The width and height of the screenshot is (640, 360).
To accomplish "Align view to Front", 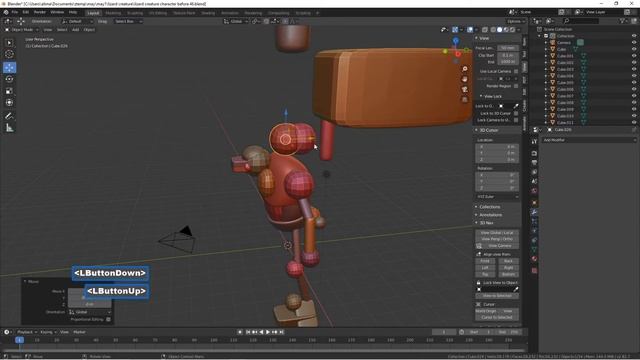I will tap(485, 261).
